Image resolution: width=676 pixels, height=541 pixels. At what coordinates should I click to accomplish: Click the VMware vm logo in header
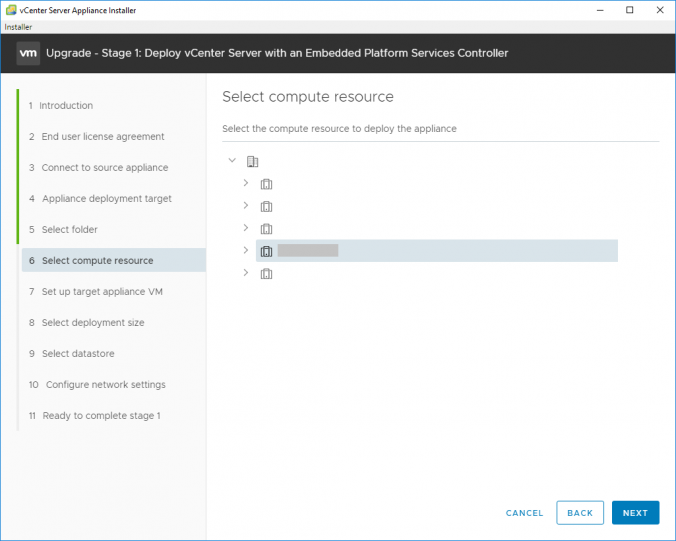[x=28, y=53]
